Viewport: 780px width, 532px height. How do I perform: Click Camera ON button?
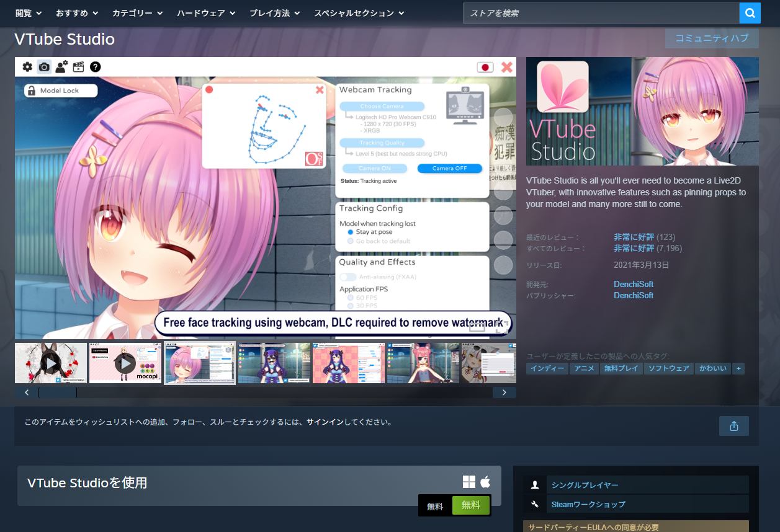[x=375, y=169]
